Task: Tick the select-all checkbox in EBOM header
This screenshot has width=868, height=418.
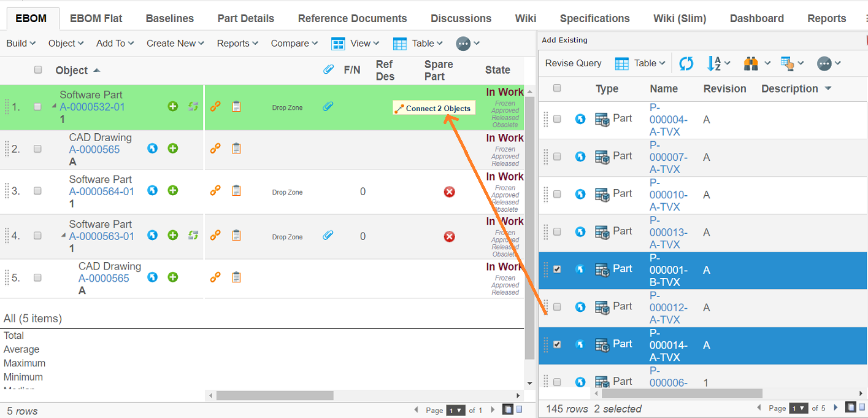Action: (38, 70)
